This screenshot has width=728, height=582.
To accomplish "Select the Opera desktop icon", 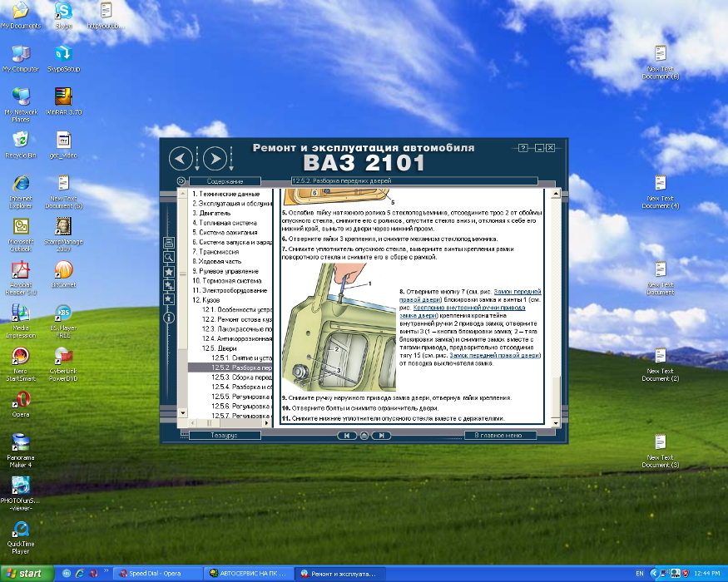I will [21, 404].
